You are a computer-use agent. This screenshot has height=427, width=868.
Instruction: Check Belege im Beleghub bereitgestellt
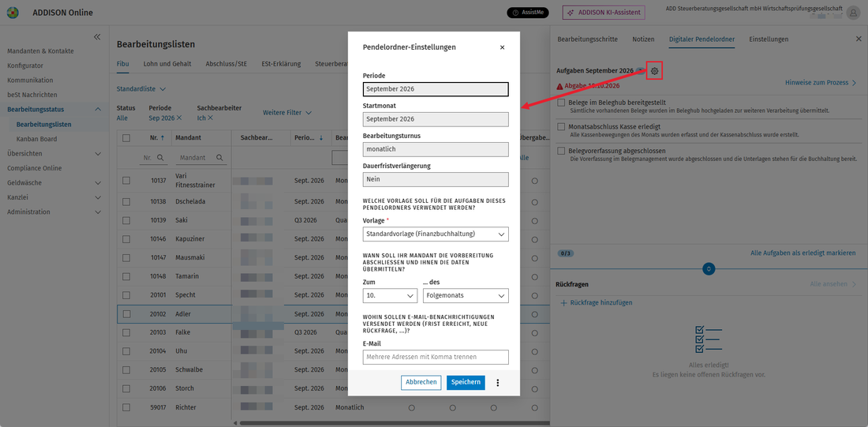coord(561,103)
